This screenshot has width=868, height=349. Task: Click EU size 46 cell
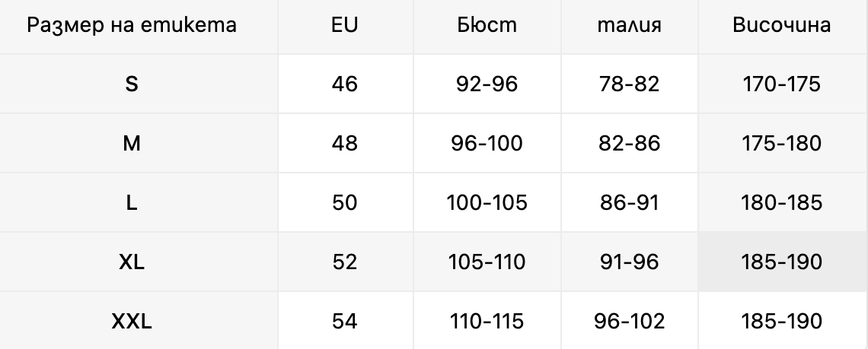coord(345,84)
